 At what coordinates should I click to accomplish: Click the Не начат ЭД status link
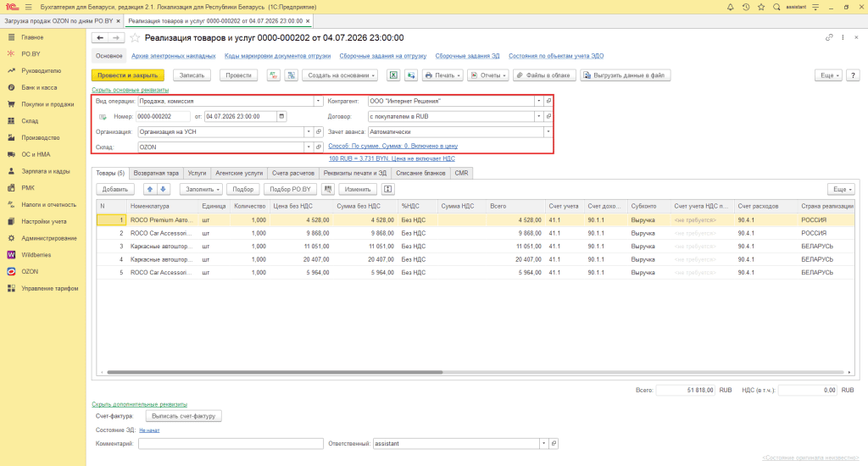(149, 430)
